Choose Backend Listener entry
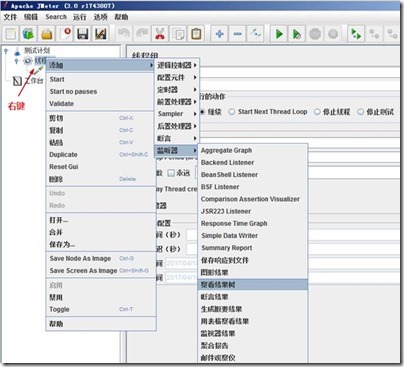 [x=253, y=163]
